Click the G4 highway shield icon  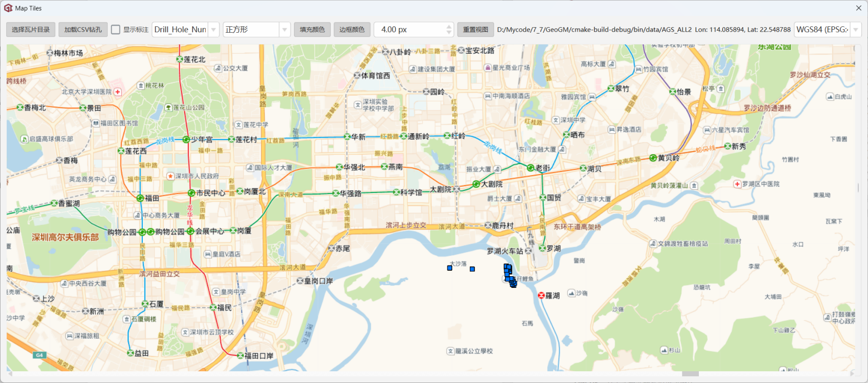39,355
